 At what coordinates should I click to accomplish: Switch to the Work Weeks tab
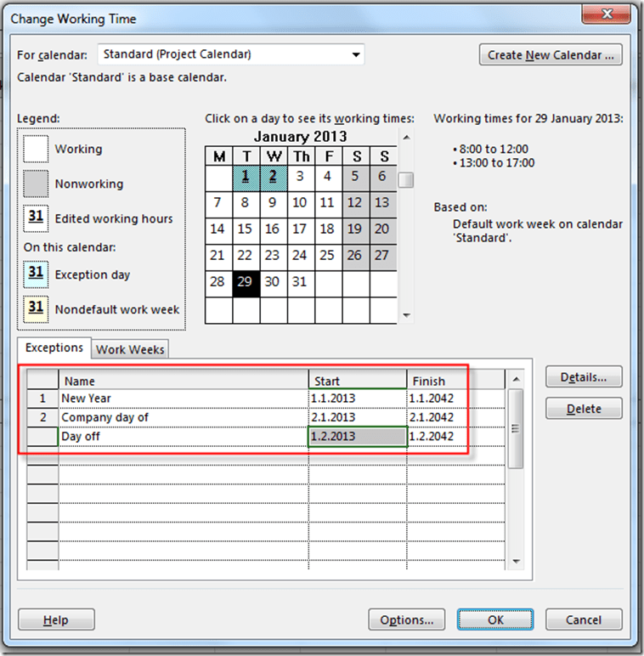pos(130,349)
